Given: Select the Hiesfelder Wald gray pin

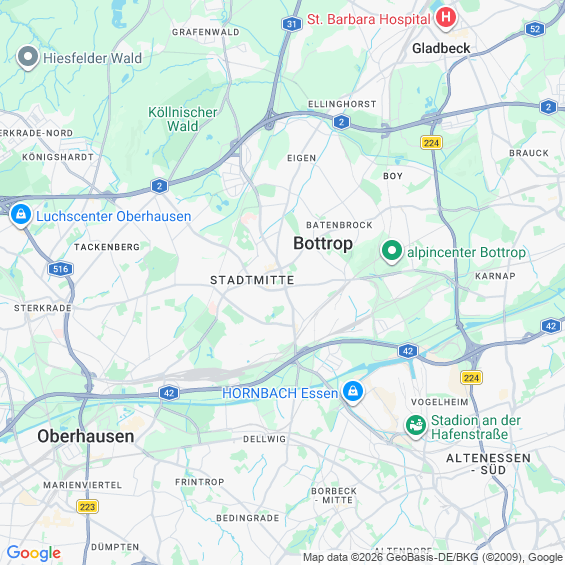Looking at the screenshot, I should [x=28, y=58].
